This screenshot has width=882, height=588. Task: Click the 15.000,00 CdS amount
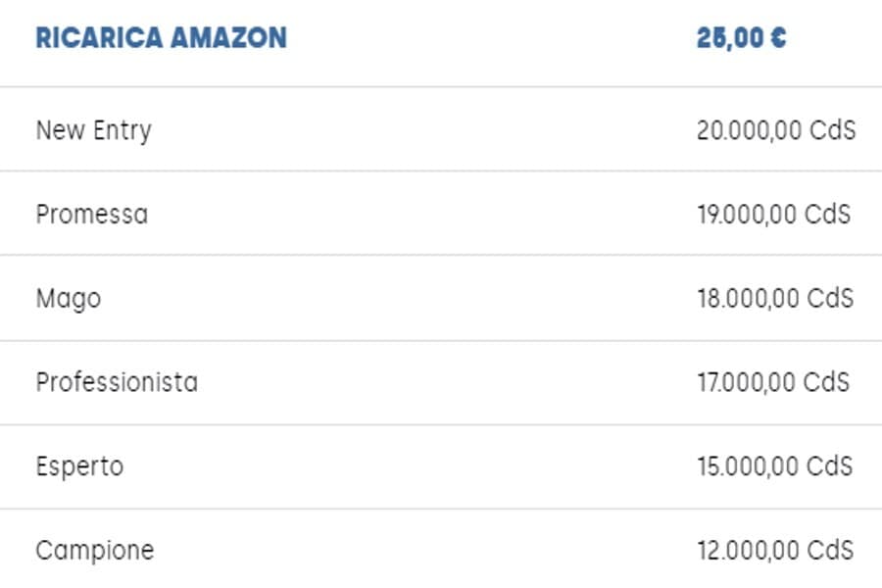pyautogui.click(x=775, y=466)
